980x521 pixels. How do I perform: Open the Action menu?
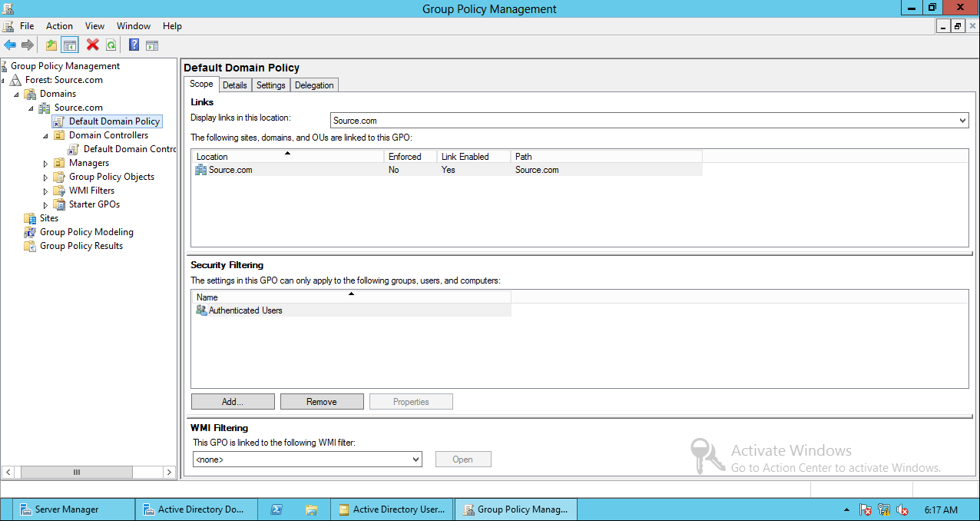[x=59, y=25]
